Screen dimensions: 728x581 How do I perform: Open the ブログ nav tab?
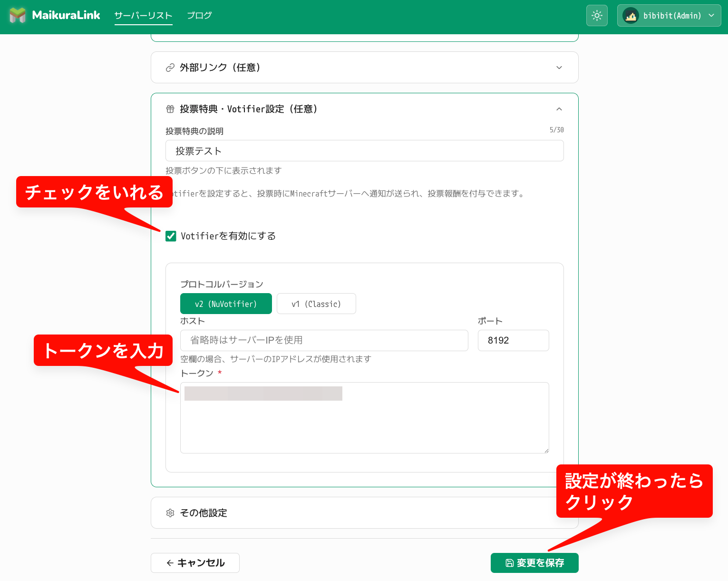(199, 15)
